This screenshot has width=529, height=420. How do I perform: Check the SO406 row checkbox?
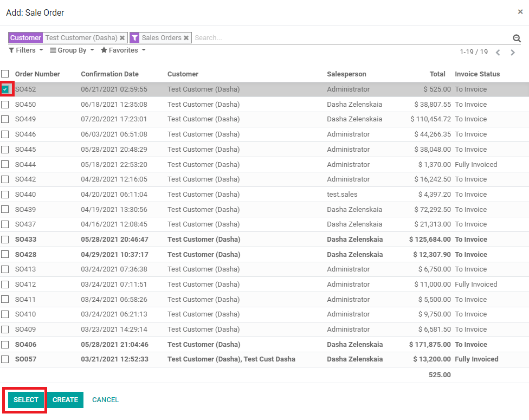[x=5, y=345]
